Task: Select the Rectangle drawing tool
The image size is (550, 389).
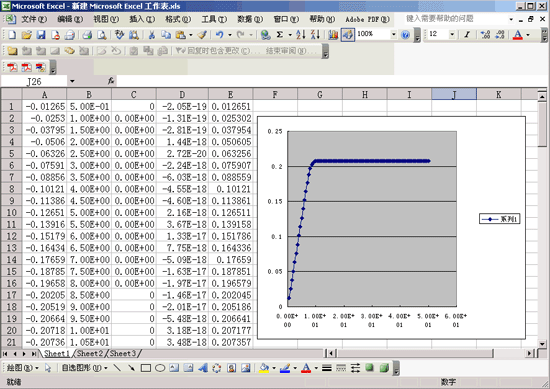Action: pyautogui.click(x=146, y=368)
